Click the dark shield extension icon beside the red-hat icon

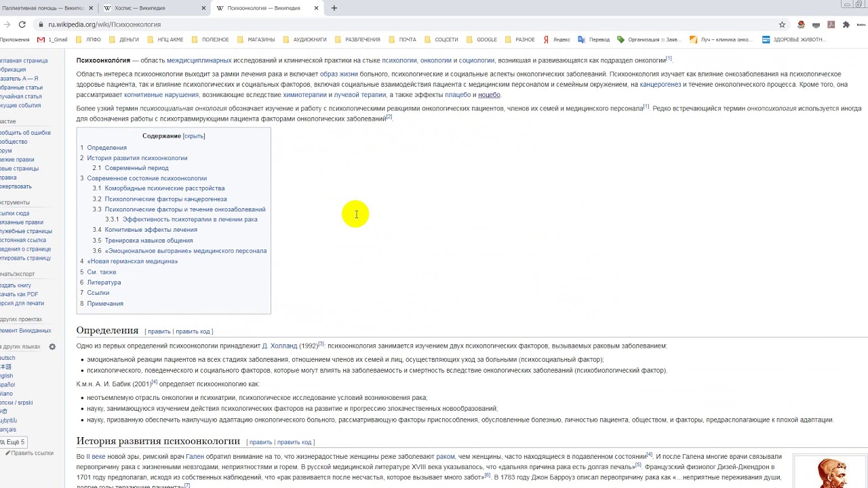(816, 24)
